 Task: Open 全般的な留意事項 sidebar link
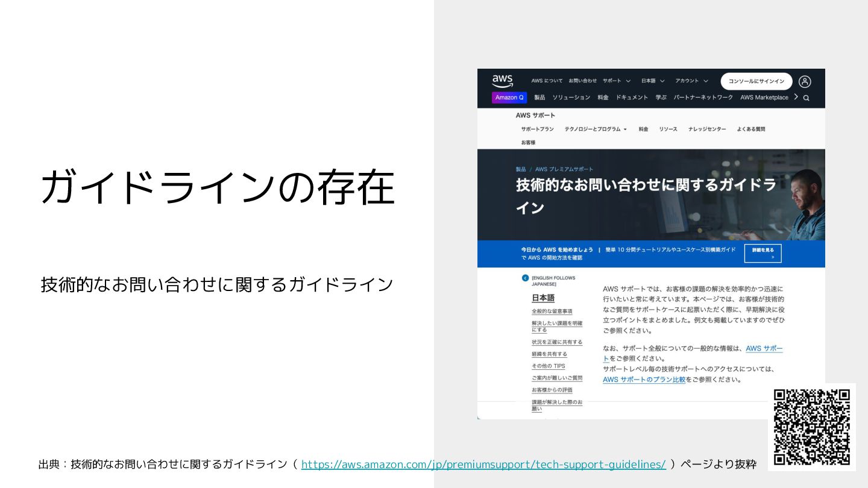pos(552,311)
